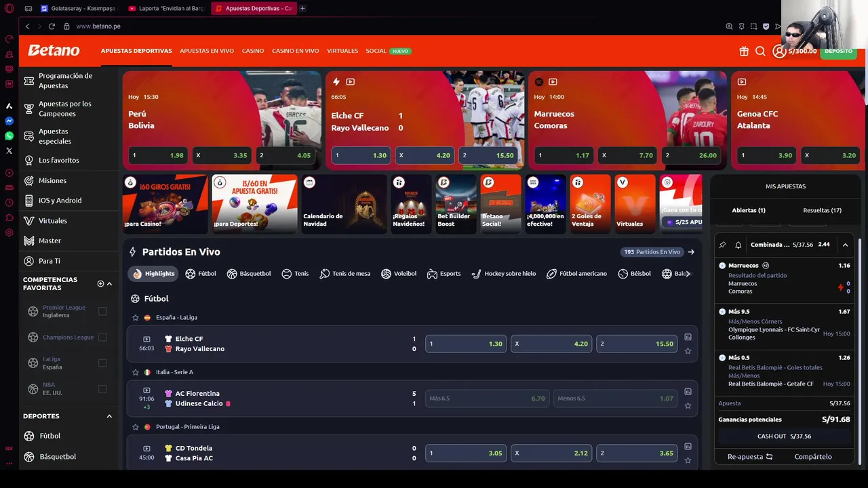Select Hockey sobre hielo filter
Screen dimensions: 868x488
coord(503,274)
